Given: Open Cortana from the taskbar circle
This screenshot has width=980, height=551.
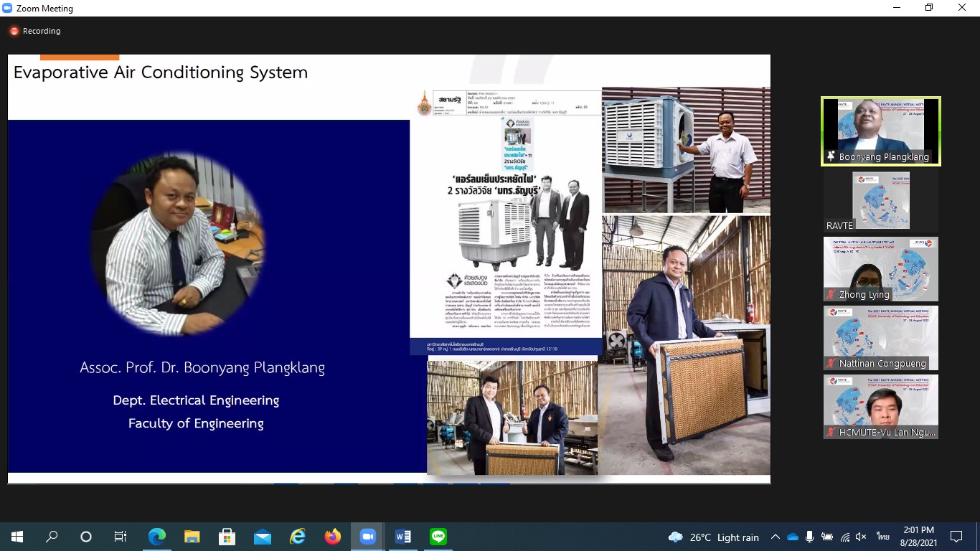Looking at the screenshot, I should click(x=86, y=537).
